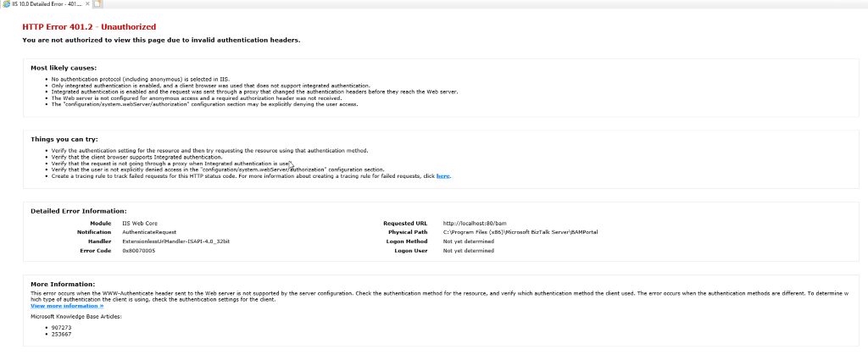This screenshot has width=868, height=355.
Task: Click the 'AuthenticateRequest' notification value
Action: 148,232
